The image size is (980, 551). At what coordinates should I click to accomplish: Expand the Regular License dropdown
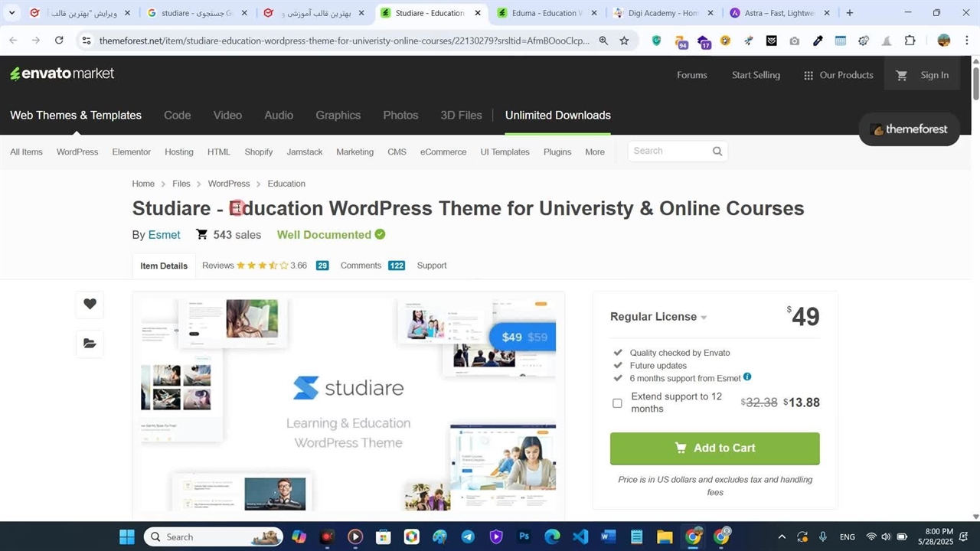(x=704, y=318)
